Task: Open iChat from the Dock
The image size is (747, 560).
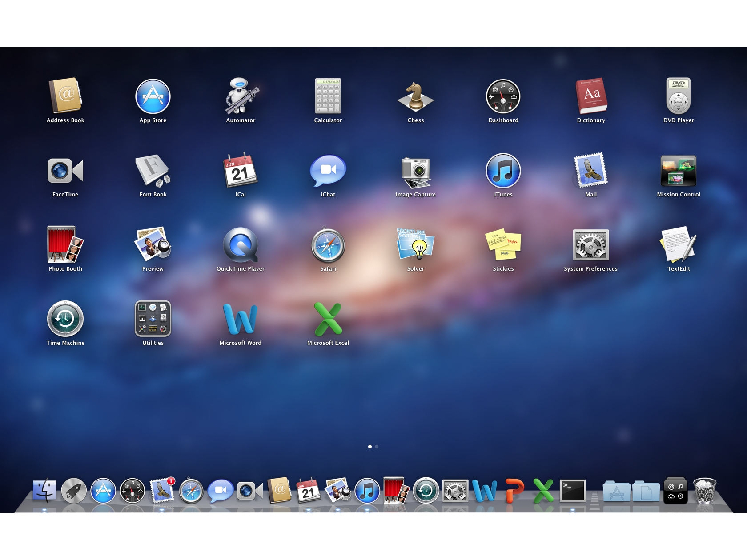Action: coord(221,491)
